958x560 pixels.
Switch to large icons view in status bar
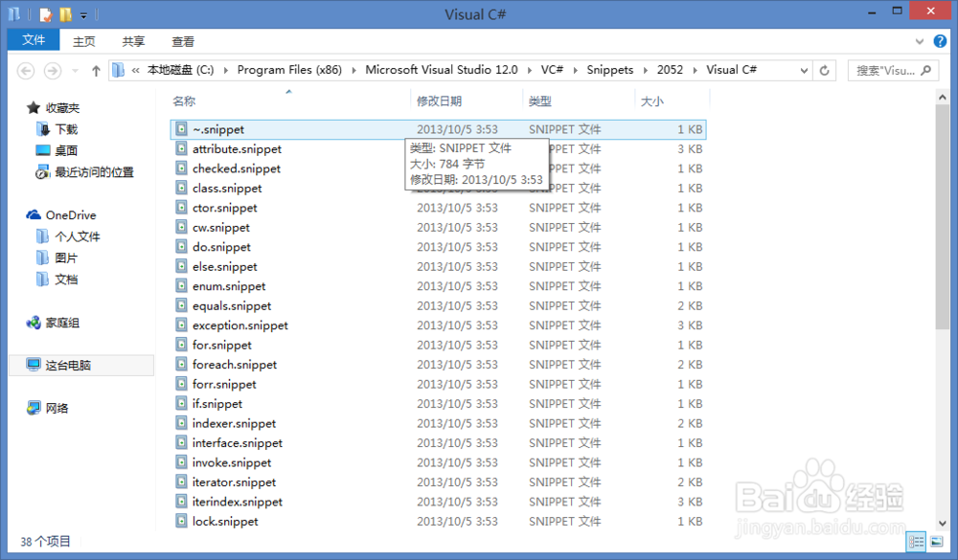pos(937,542)
